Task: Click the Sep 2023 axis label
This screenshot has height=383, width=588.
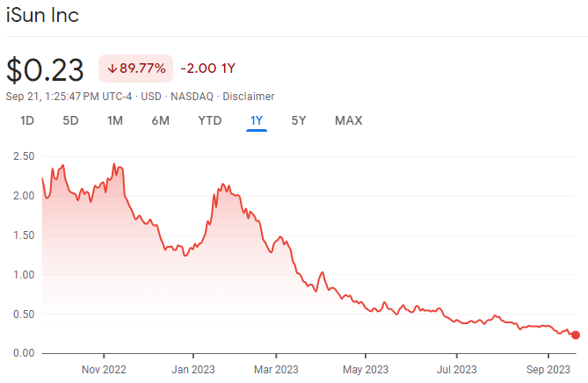Action: (x=548, y=370)
